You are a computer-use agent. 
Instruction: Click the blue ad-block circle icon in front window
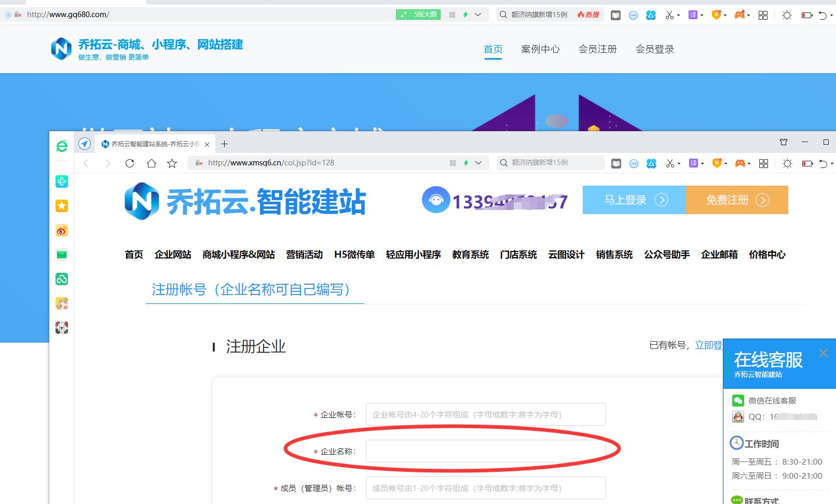coord(634,163)
